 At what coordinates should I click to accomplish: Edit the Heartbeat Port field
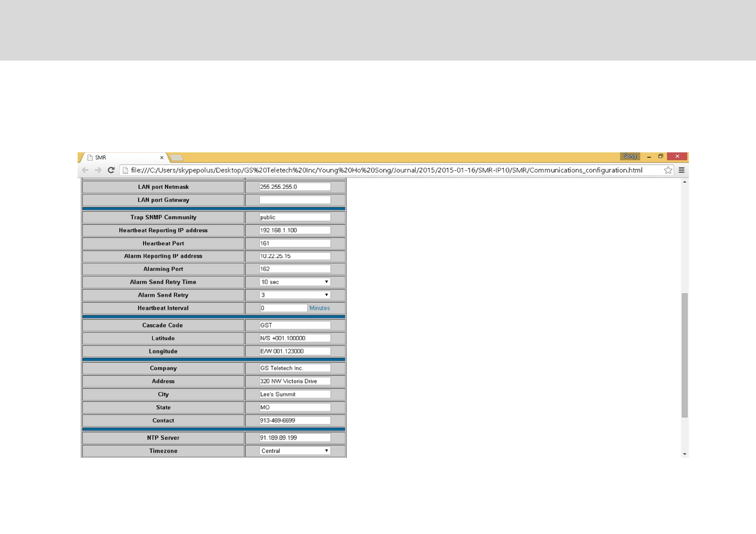coord(295,243)
